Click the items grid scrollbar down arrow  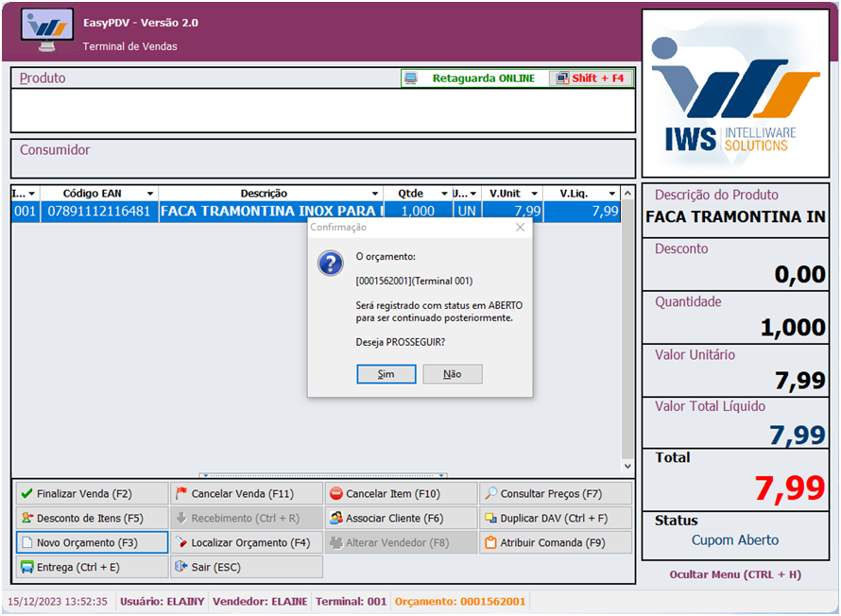[627, 466]
